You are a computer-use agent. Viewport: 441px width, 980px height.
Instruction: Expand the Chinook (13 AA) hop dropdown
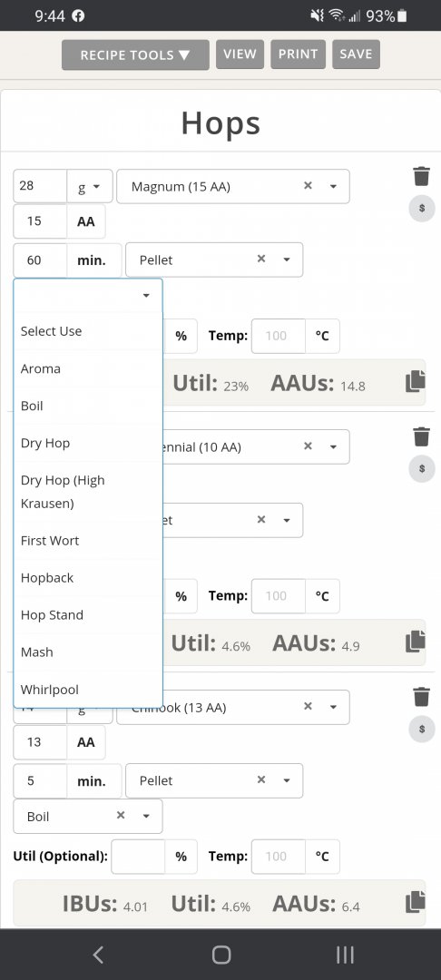click(333, 707)
